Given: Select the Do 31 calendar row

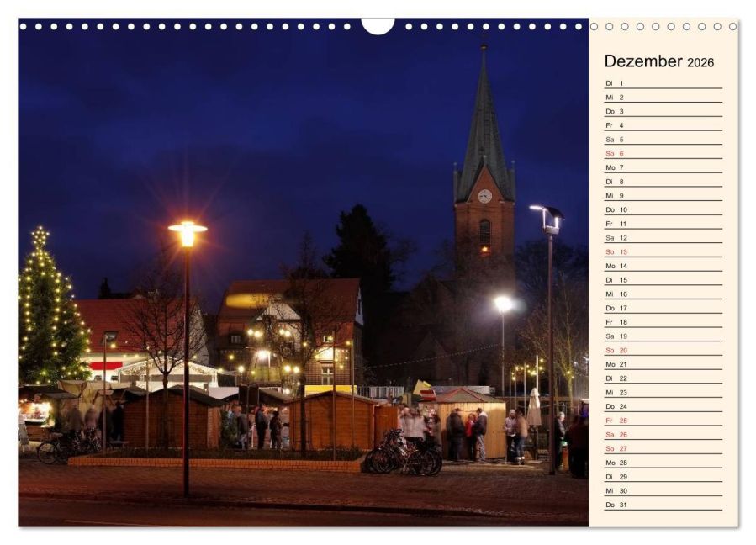Looking at the screenshot, I should [663, 505].
